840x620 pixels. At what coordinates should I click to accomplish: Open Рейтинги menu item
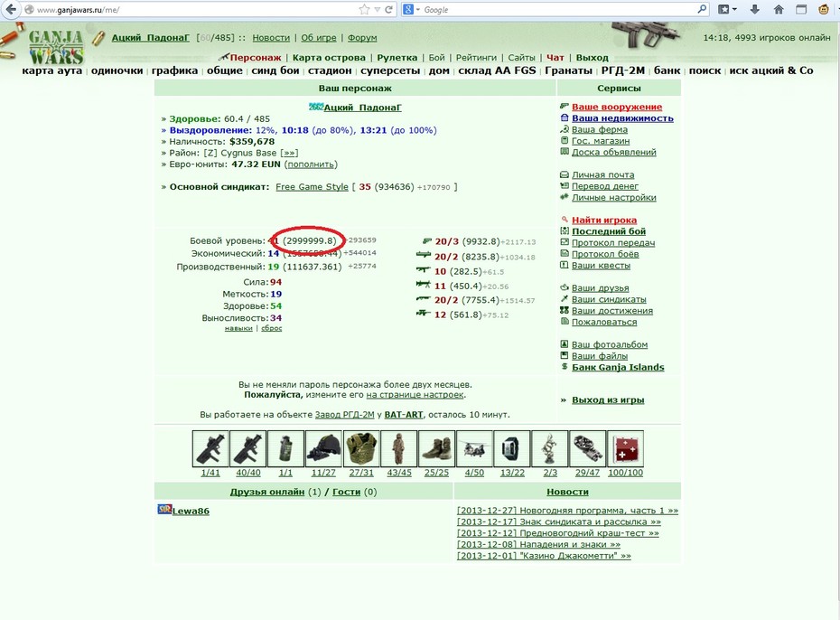tap(476, 57)
